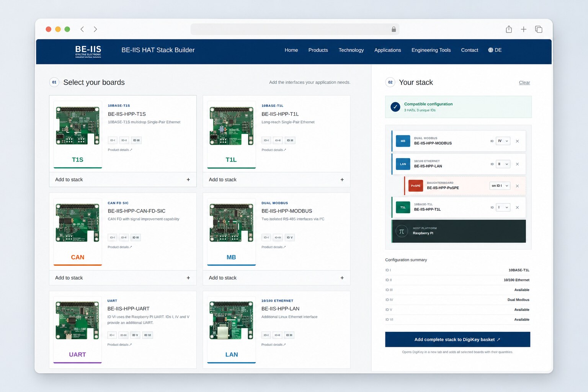Open Engineering Tools in navigation
Viewport: 588px width, 392px height.
point(431,50)
